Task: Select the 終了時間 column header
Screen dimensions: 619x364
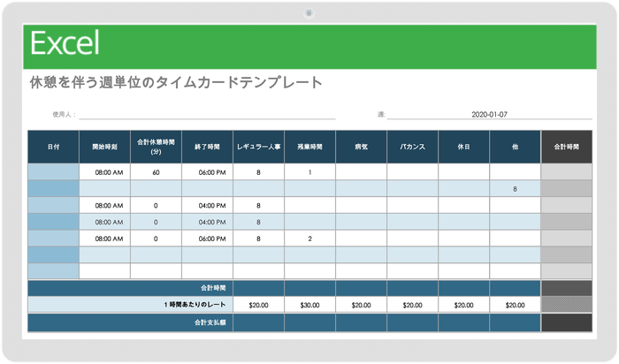Action: (x=207, y=147)
